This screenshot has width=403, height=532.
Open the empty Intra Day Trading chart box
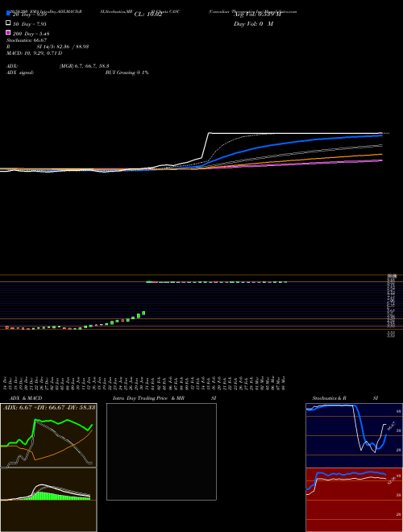161,451
